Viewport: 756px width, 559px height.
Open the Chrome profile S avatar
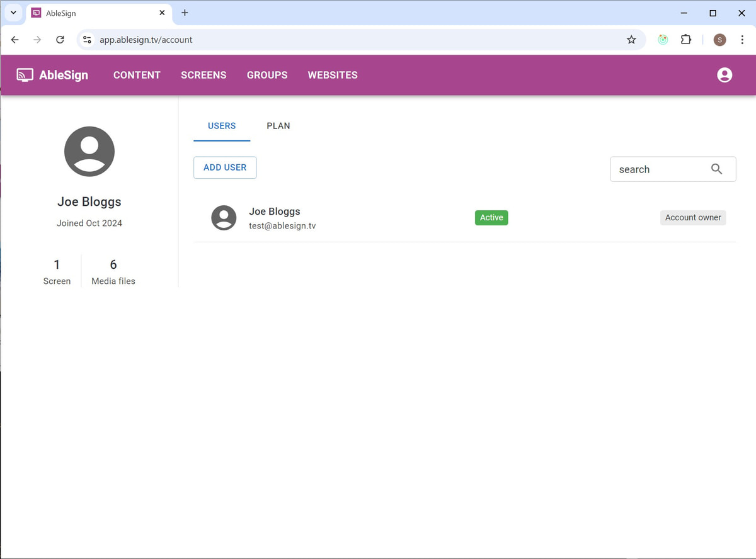pyautogui.click(x=719, y=40)
